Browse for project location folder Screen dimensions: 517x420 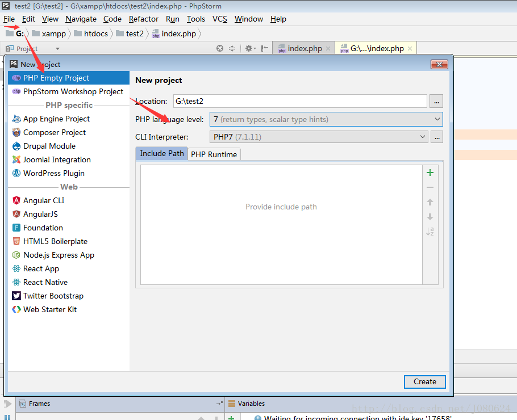(436, 102)
